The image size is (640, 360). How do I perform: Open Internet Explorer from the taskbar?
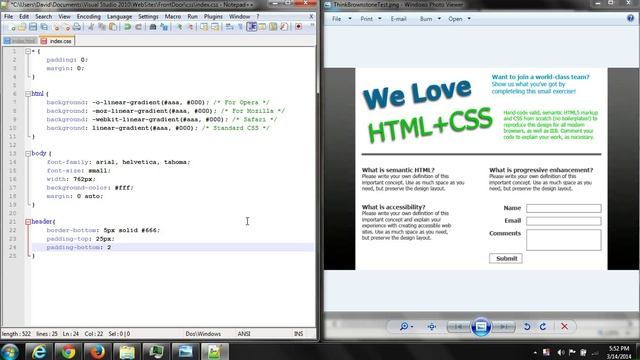point(39,351)
